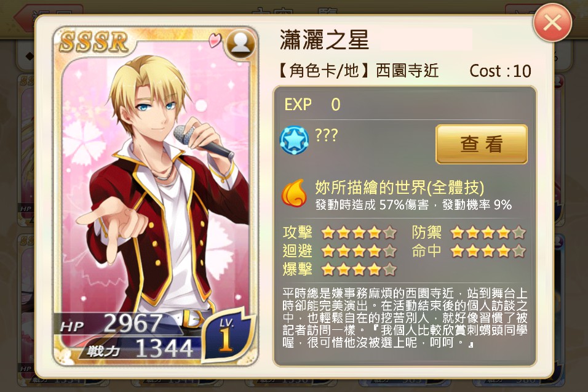Tap the character description text
The image size is (588, 392).
405,318
